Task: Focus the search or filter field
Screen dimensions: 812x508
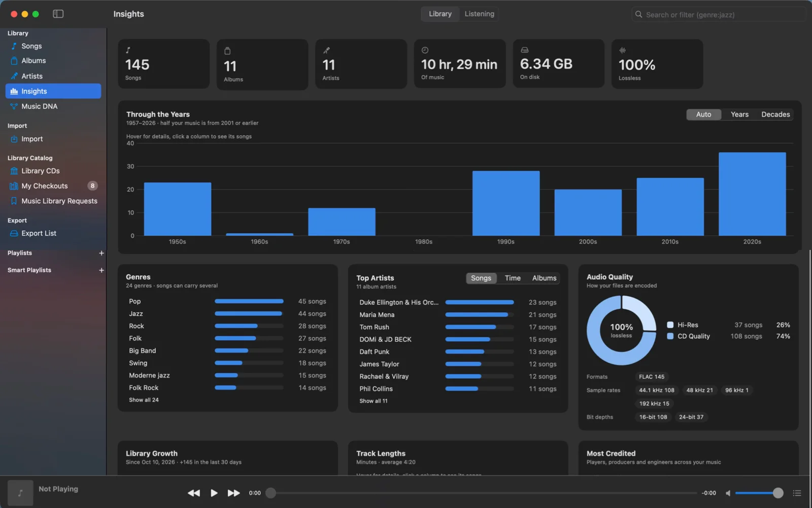Action: 718,15
